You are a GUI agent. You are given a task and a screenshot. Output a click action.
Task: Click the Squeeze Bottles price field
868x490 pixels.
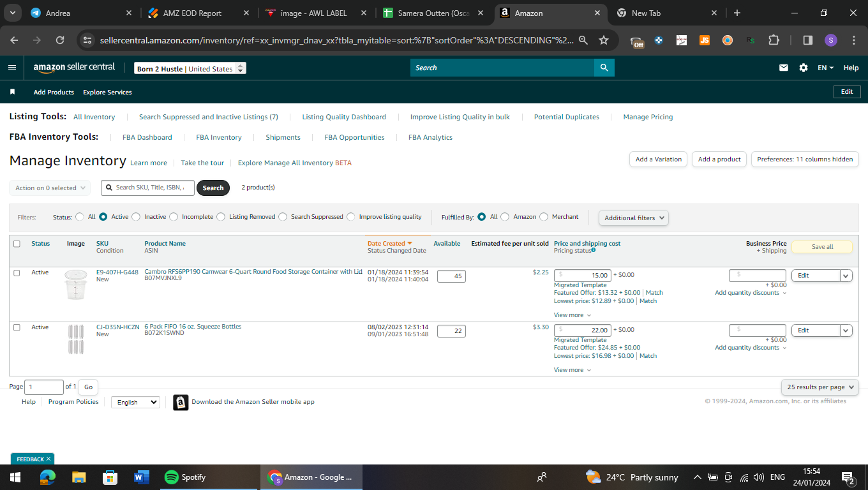(x=583, y=330)
